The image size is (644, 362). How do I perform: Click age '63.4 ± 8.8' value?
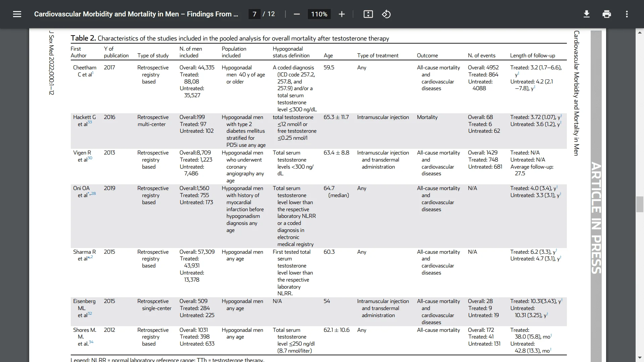pyautogui.click(x=336, y=153)
